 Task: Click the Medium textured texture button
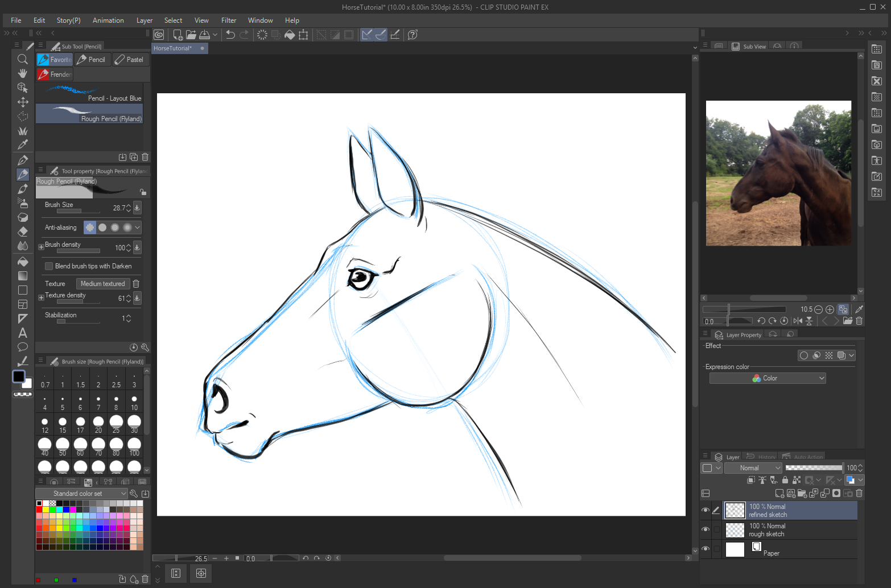coord(102,284)
